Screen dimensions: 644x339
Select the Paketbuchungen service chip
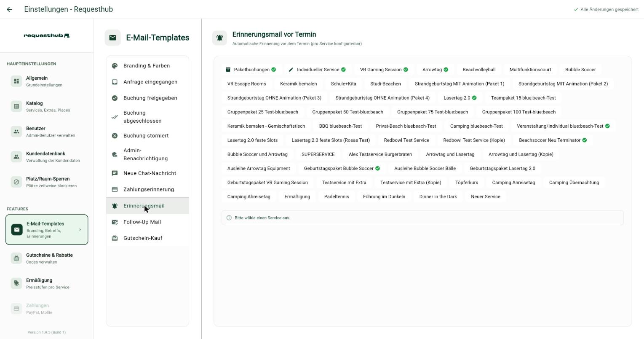(251, 70)
